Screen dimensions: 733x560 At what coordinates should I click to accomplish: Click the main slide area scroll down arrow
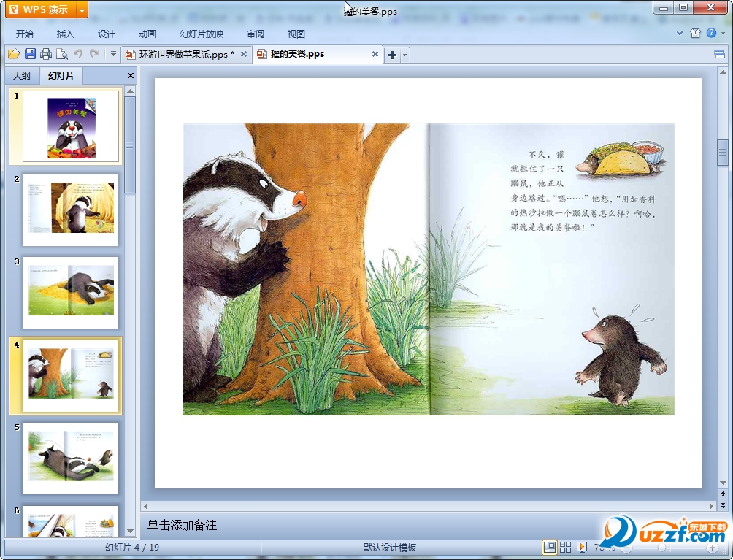723,483
